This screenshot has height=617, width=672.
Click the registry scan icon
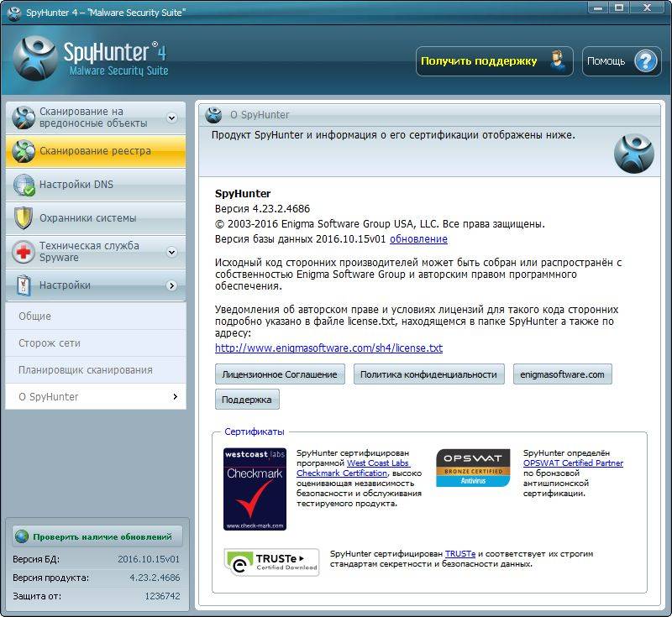pos(24,151)
